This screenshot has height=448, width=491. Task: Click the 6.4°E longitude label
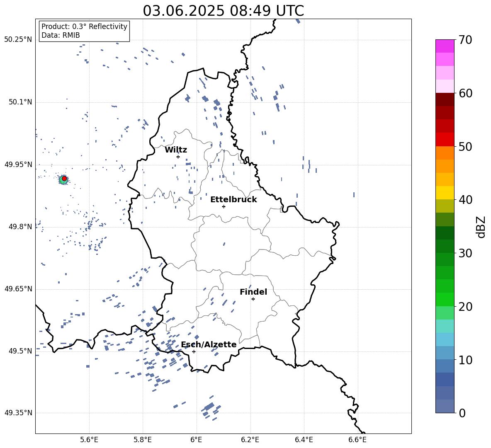coord(304,440)
